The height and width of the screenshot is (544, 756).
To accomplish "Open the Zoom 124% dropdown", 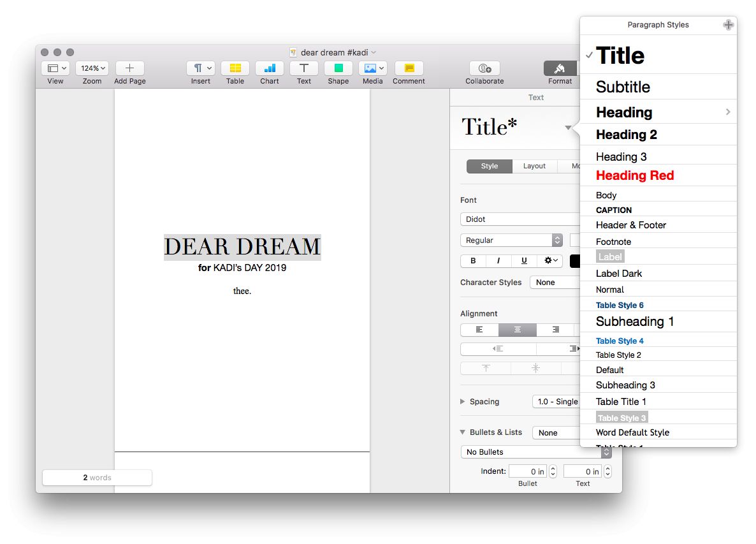I will point(92,68).
